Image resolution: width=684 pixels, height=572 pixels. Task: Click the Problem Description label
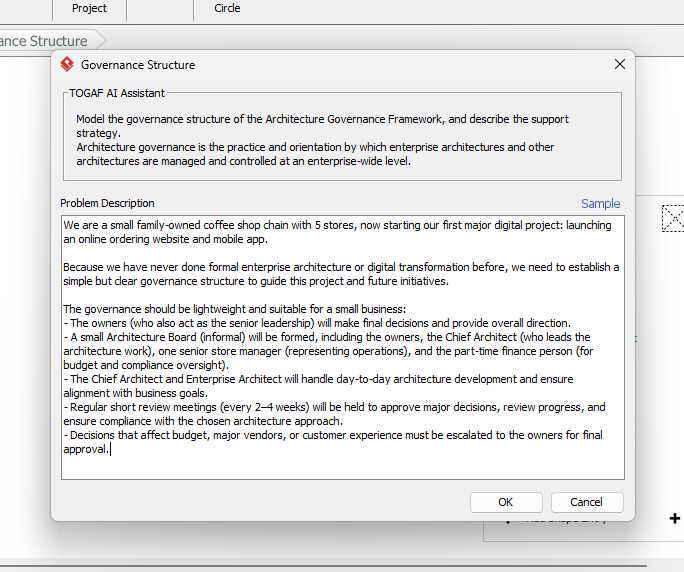coord(107,203)
